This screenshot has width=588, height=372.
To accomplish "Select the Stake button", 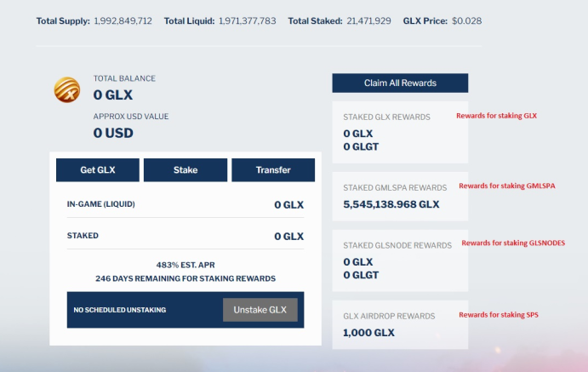I will pos(186,170).
